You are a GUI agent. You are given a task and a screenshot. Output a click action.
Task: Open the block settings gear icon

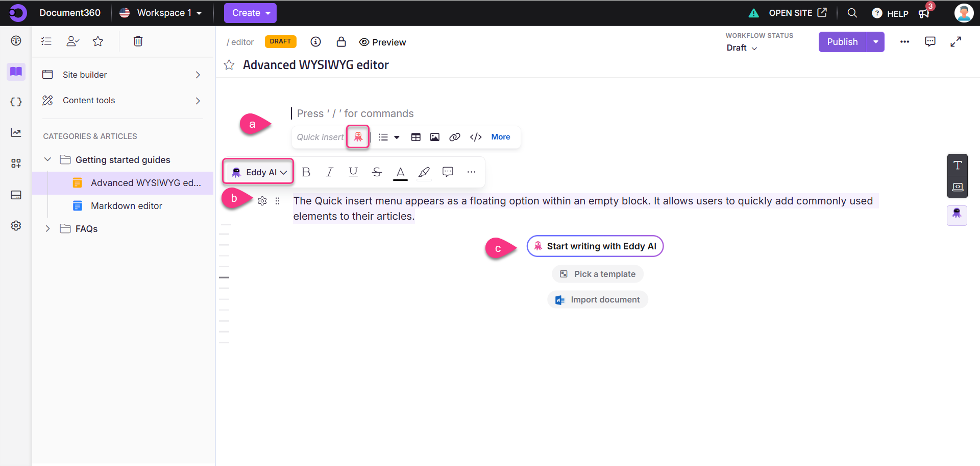coord(262,201)
